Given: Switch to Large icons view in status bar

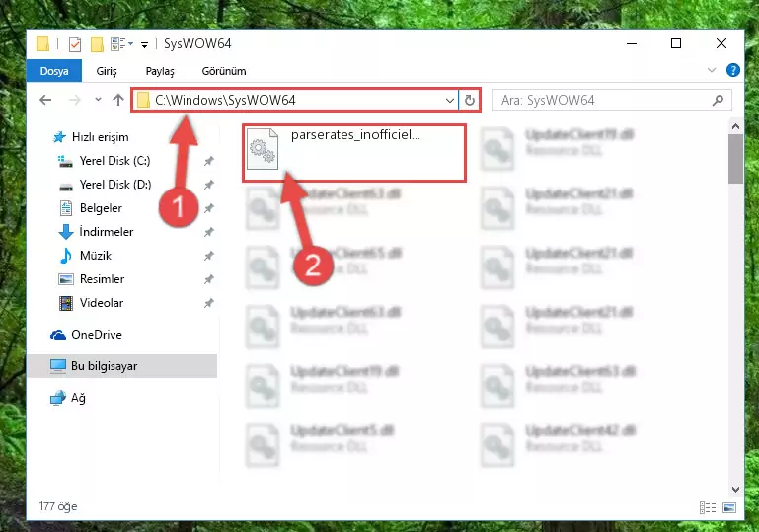Looking at the screenshot, I should point(729,507).
